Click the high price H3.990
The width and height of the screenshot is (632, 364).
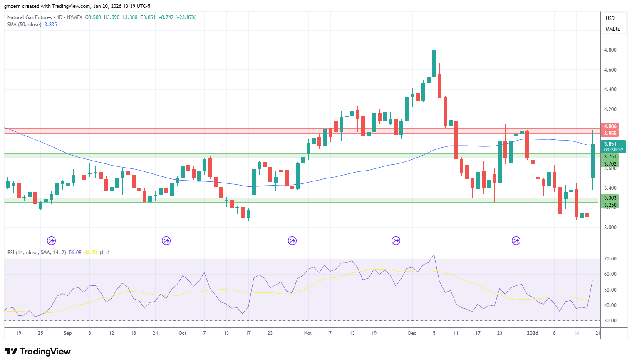(x=112, y=17)
